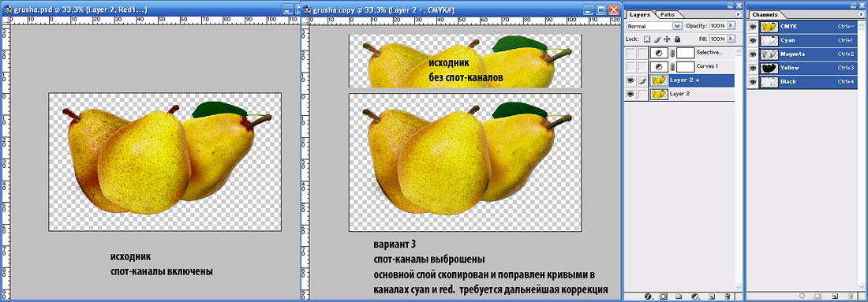Hide Layer 2 with eye icon

point(630,94)
